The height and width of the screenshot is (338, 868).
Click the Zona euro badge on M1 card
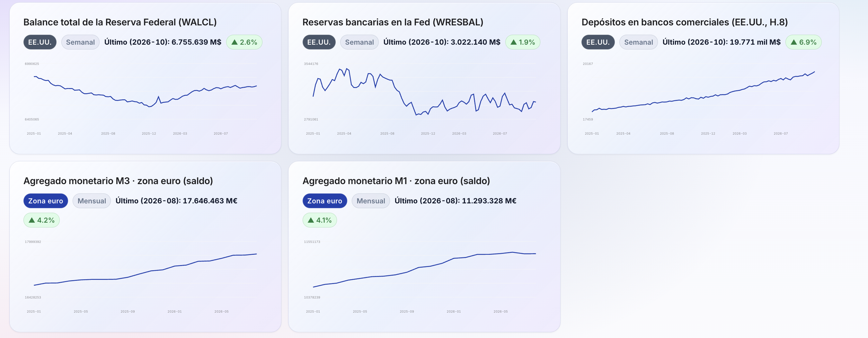click(324, 201)
